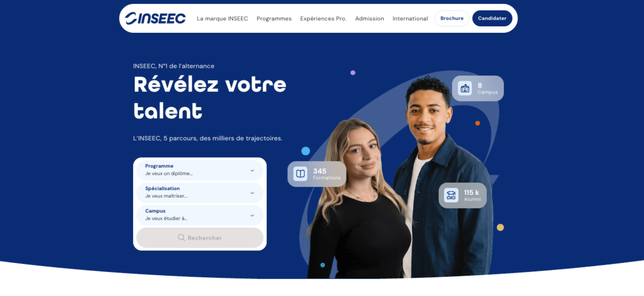This screenshot has height=296, width=644.
Task: Click the Campus dropdown chevron
Action: coord(252,215)
